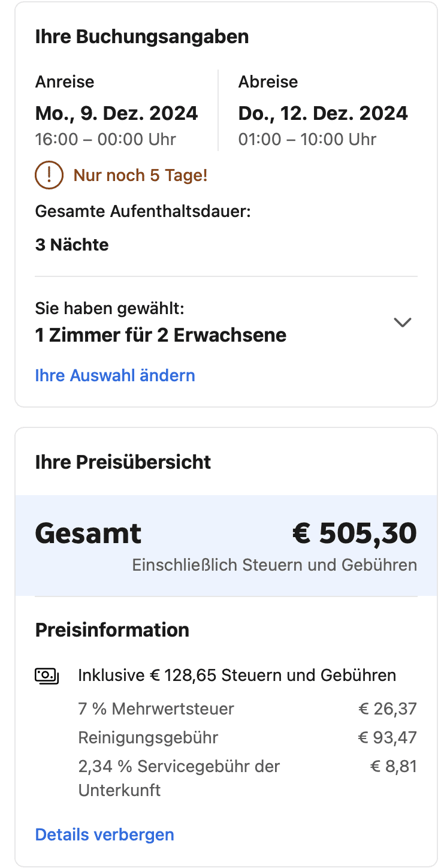
Task: Click check-in date Mo., 9. Dez. 2024
Action: point(116,113)
